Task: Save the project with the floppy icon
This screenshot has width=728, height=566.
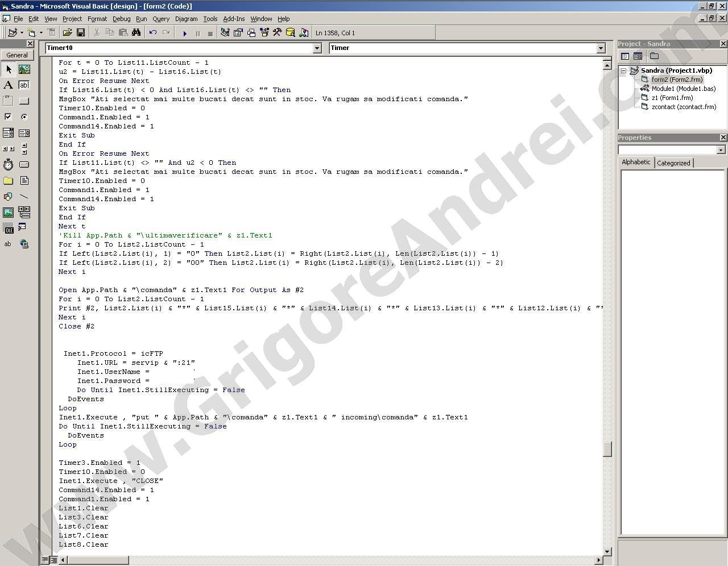Action: 81,33
